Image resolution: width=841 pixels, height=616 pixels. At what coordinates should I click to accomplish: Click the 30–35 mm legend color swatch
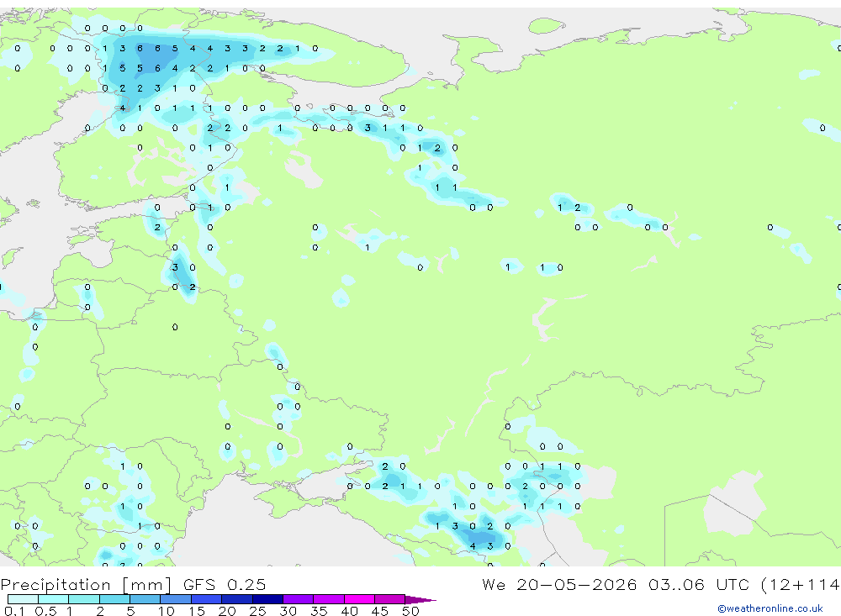299,599
